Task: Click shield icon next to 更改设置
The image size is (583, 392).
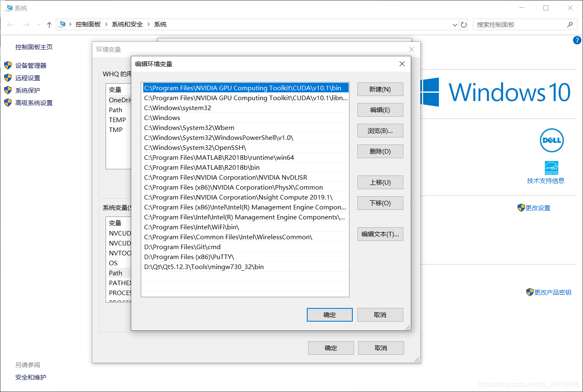Action: [521, 208]
